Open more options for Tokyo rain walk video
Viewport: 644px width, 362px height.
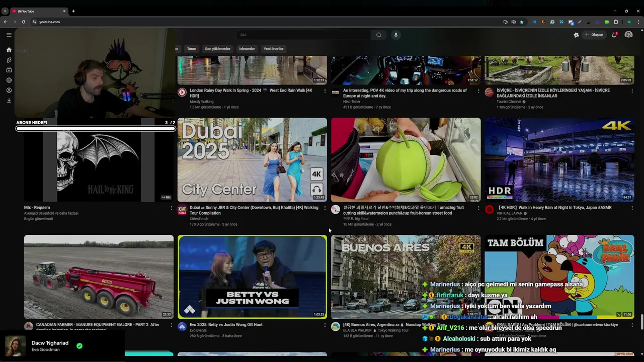click(x=632, y=208)
